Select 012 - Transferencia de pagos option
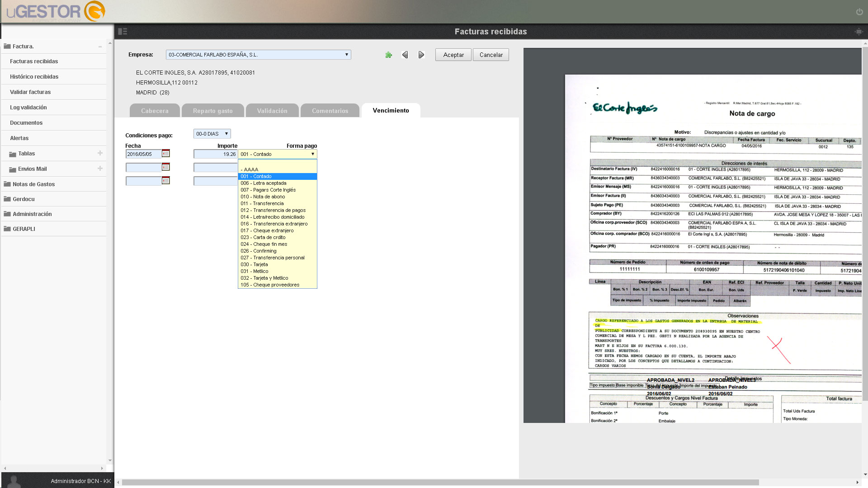 277,210
